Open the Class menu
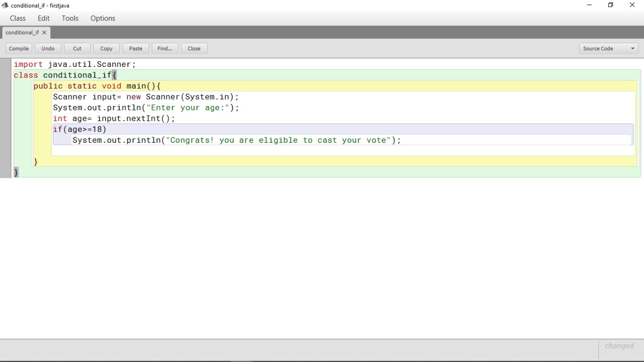 click(x=18, y=18)
